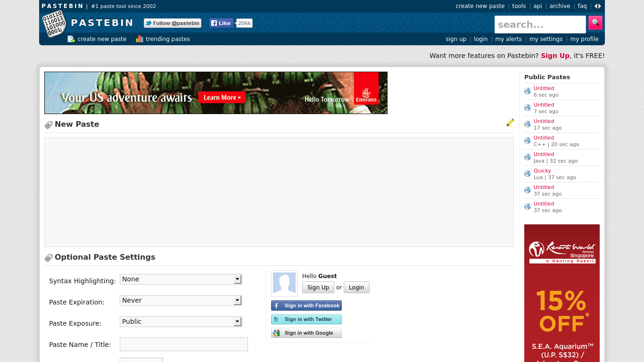
Task: Follow @pastebin on Twitter
Action: click(x=173, y=23)
